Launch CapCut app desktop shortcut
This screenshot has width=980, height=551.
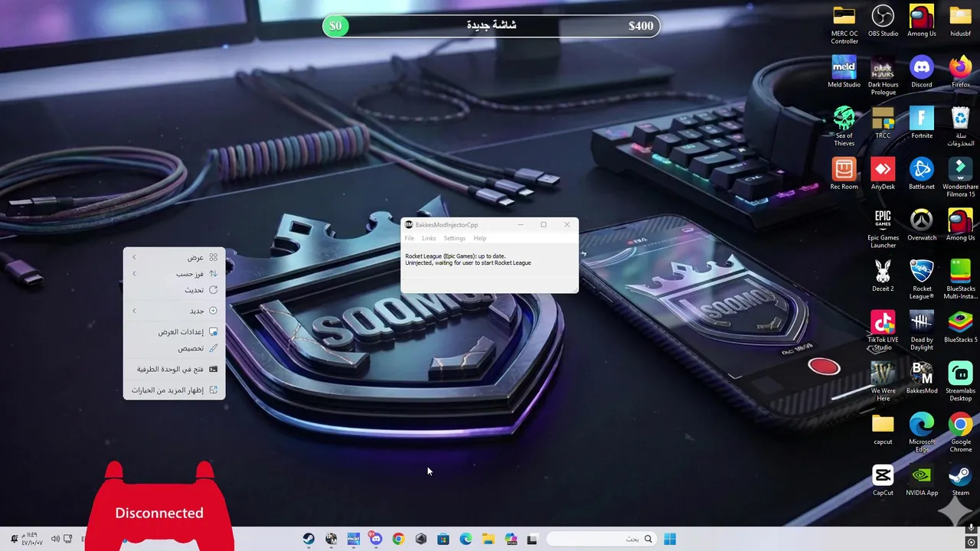click(x=883, y=481)
